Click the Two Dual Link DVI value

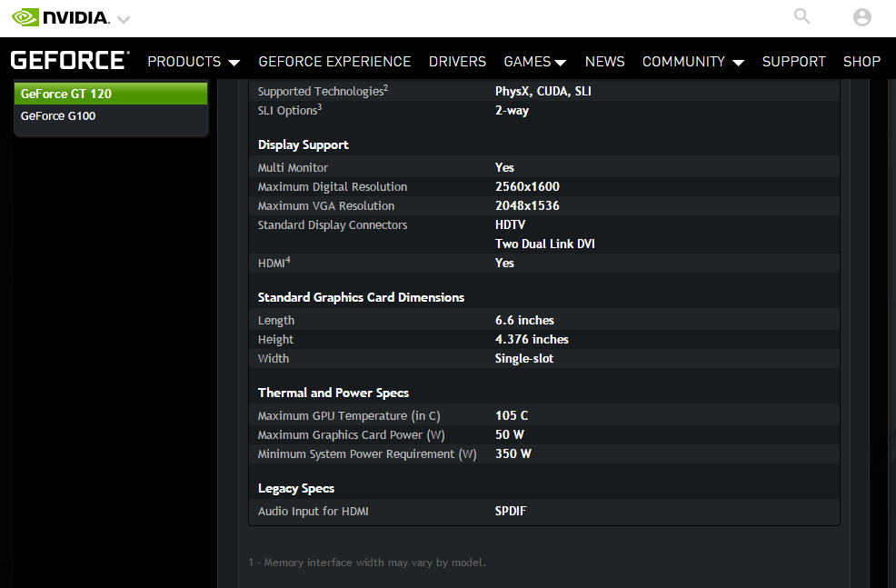(544, 244)
